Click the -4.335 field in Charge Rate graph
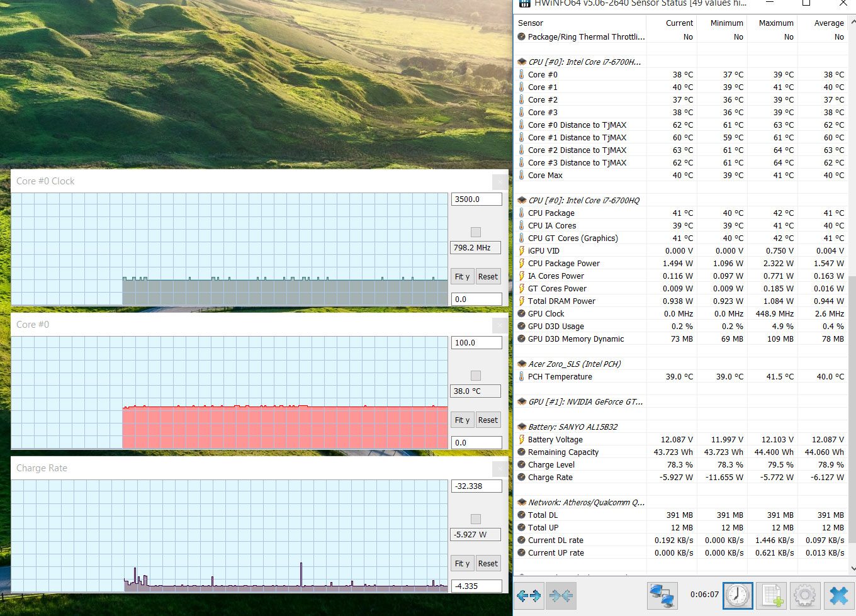Screen dimensions: 856x616 pos(476,586)
